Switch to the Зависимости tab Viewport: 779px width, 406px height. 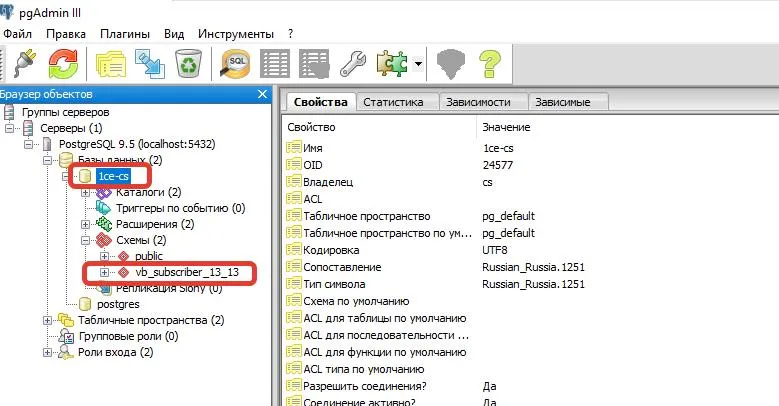pyautogui.click(x=479, y=102)
